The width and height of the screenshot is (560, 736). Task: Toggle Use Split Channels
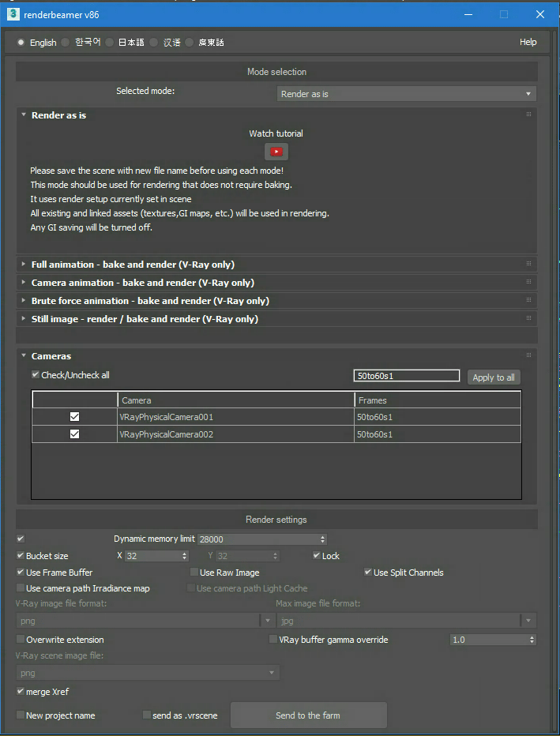point(404,573)
